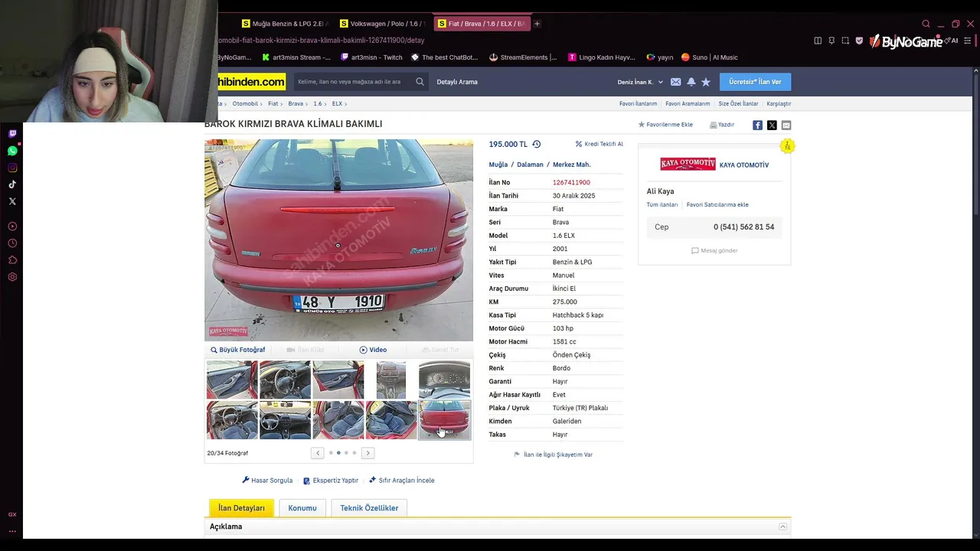The image size is (980, 551).
Task: Open the Dalaman location link
Action: (x=530, y=165)
